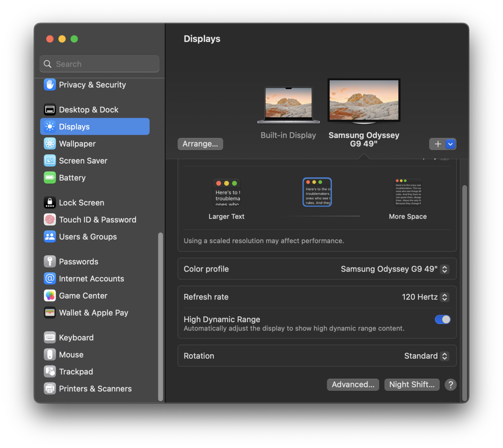This screenshot has width=503, height=448.
Task: Open the Rotation Standard popup menu
Action: pos(427,356)
